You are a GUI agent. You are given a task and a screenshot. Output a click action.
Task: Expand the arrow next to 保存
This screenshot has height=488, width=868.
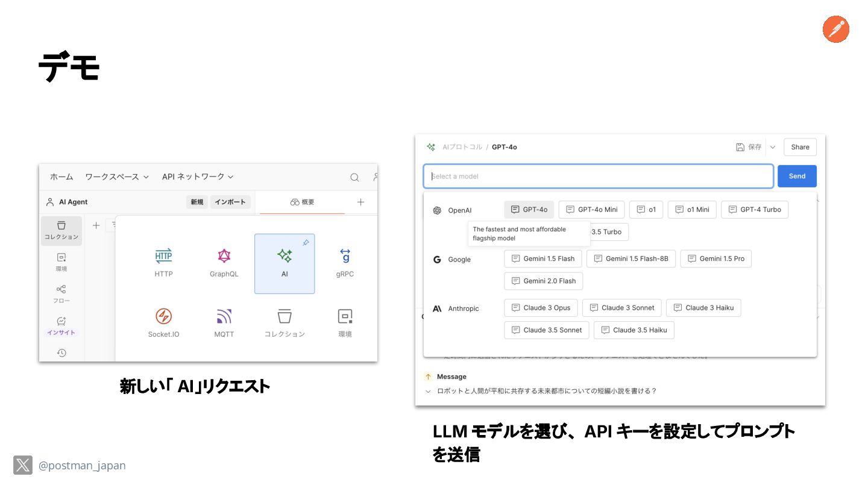pyautogui.click(x=773, y=147)
